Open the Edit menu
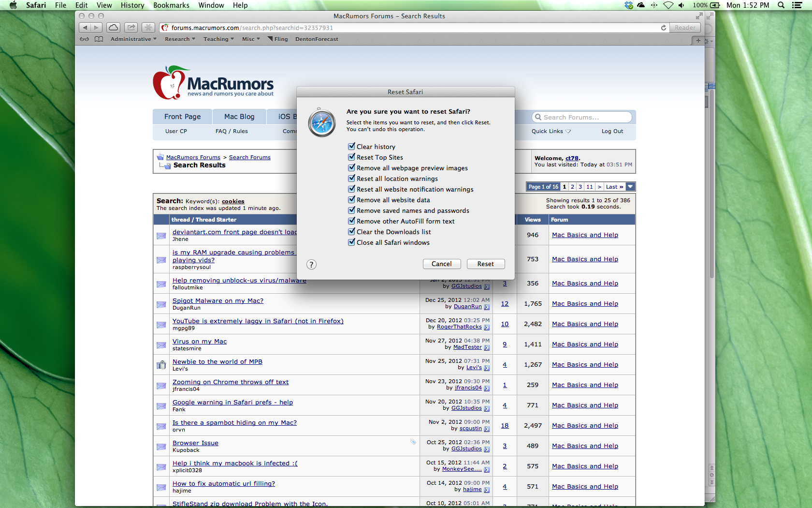812x508 pixels. 81,5
